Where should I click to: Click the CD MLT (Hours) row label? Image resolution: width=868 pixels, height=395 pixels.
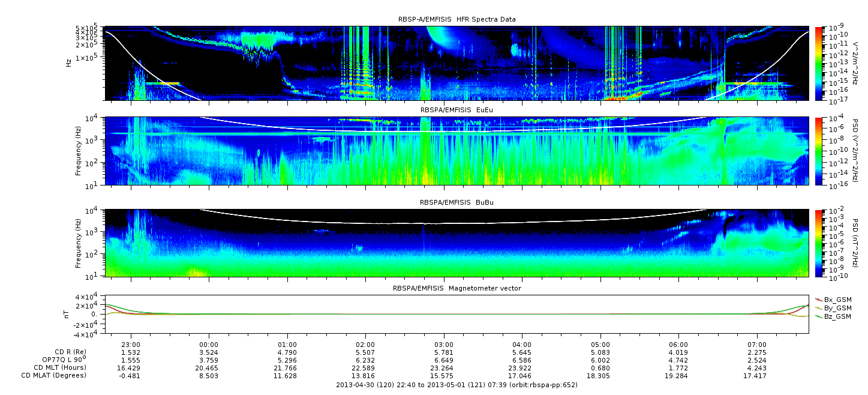(60, 367)
